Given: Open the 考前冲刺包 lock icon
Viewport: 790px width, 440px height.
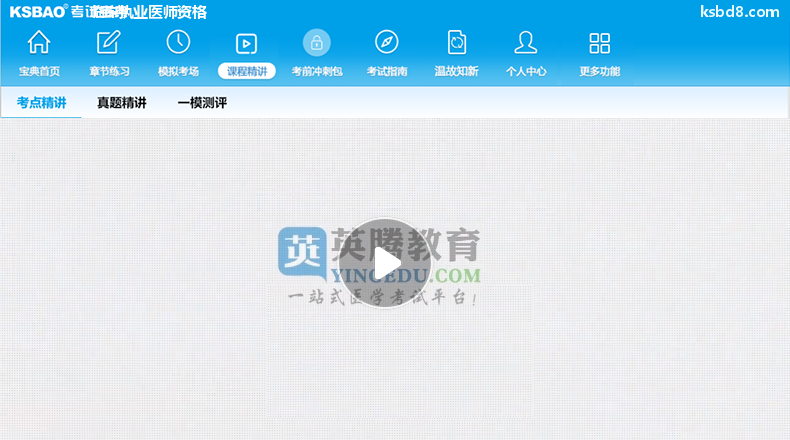Looking at the screenshot, I should pos(317,43).
